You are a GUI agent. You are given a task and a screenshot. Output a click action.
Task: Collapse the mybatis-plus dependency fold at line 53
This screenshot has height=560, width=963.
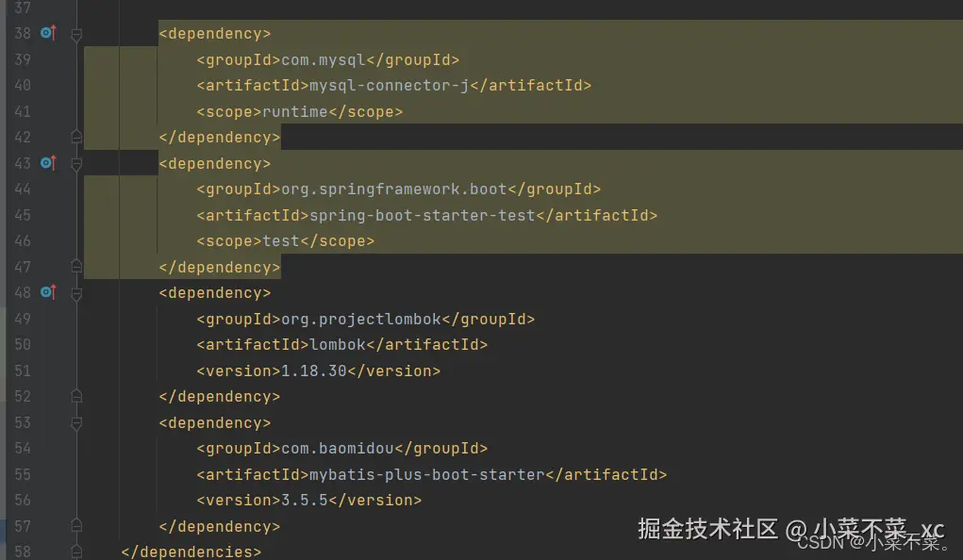pyautogui.click(x=76, y=422)
